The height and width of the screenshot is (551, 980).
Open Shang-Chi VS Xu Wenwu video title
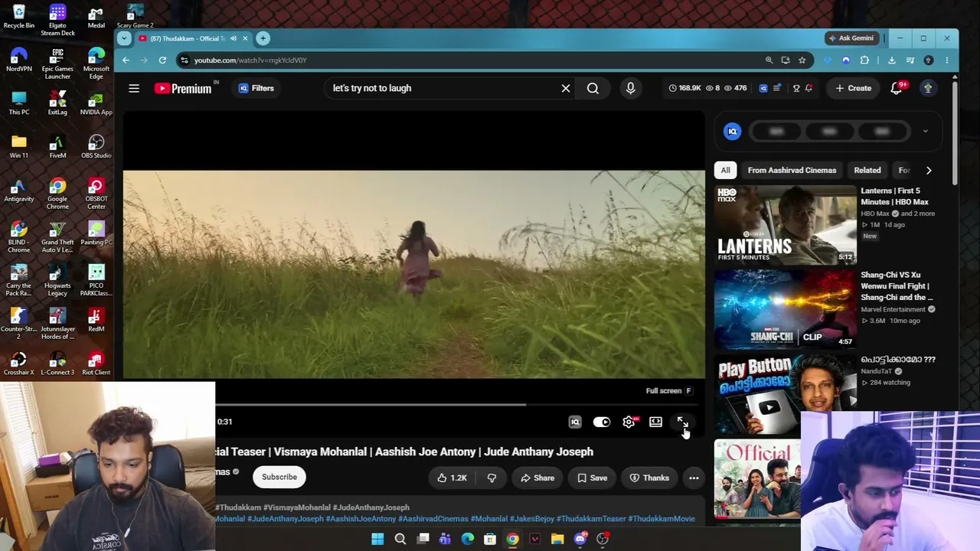point(897,286)
